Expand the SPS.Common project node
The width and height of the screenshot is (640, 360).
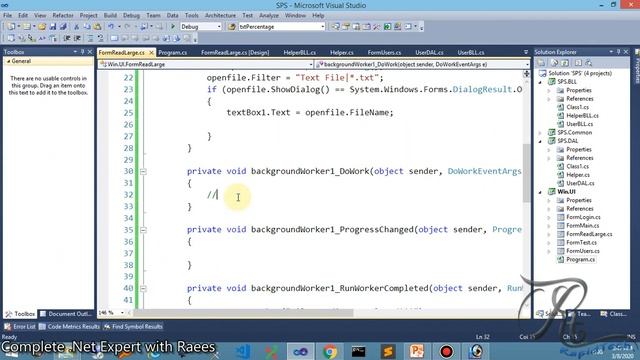(x=541, y=133)
